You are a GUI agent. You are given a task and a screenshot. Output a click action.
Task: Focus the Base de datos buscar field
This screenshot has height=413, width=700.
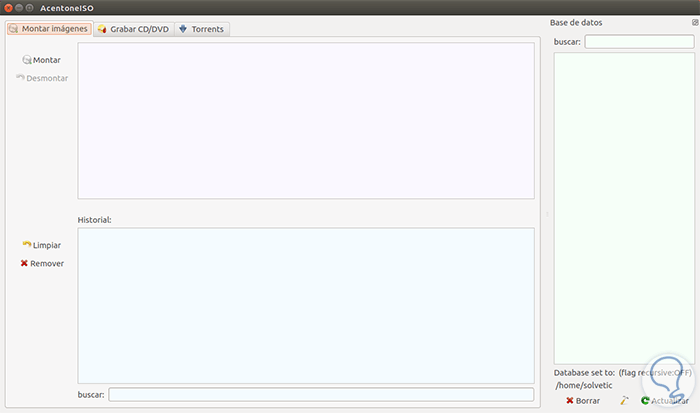[x=639, y=42]
